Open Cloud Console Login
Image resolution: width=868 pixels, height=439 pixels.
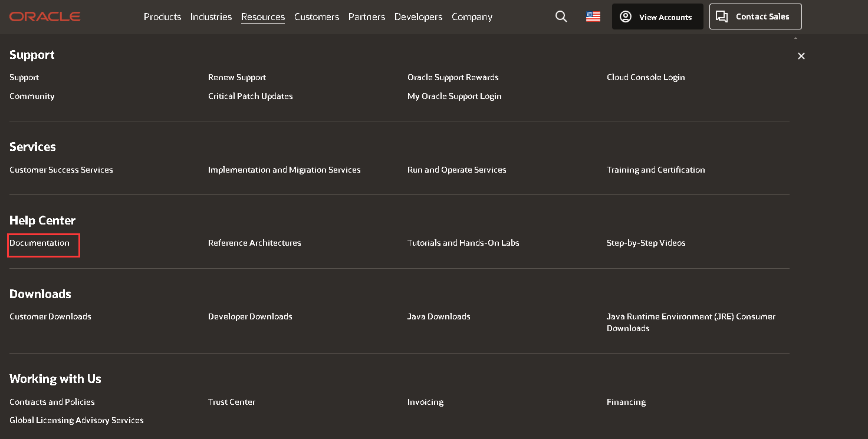coord(646,77)
